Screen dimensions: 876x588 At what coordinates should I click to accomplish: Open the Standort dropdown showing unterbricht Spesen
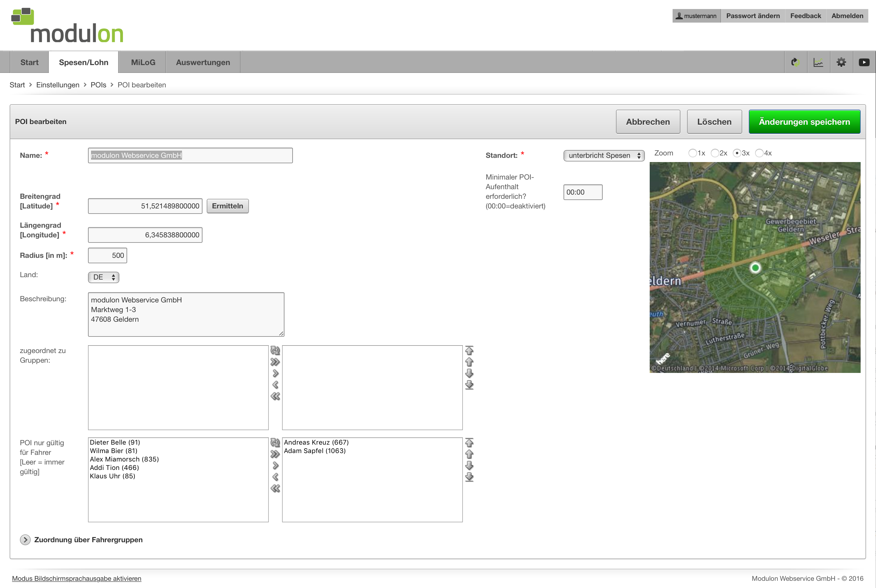[x=604, y=156]
